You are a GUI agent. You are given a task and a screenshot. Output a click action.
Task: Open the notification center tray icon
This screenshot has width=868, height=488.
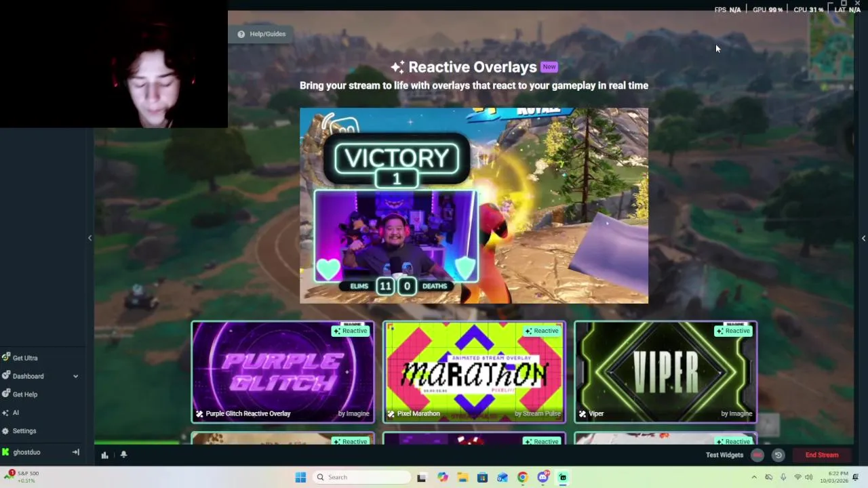click(x=856, y=477)
